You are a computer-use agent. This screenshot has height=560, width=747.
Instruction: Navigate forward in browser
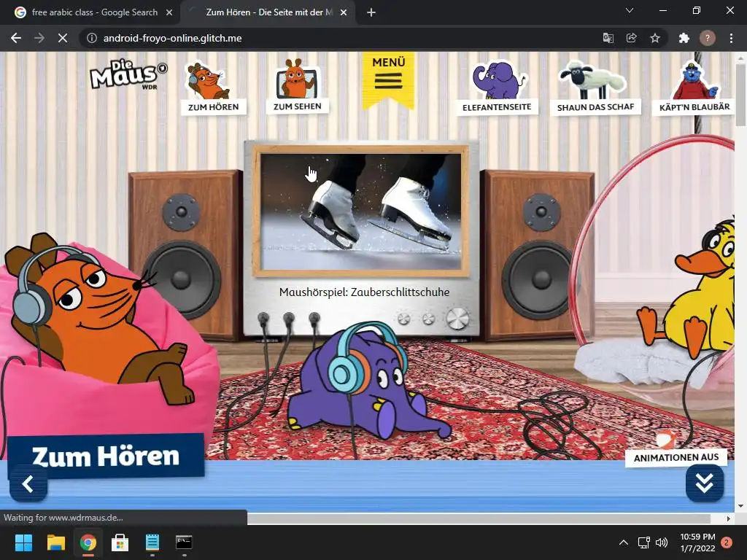[39, 38]
